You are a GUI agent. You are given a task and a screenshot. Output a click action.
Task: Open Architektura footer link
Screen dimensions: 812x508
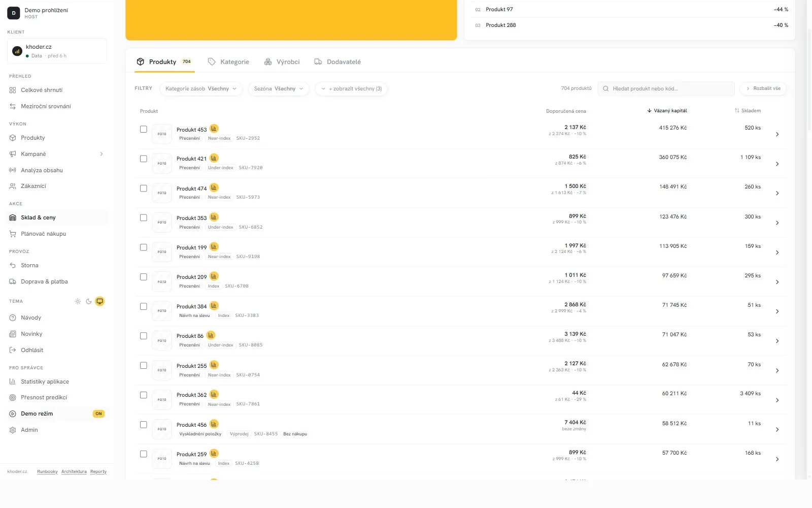tap(74, 471)
